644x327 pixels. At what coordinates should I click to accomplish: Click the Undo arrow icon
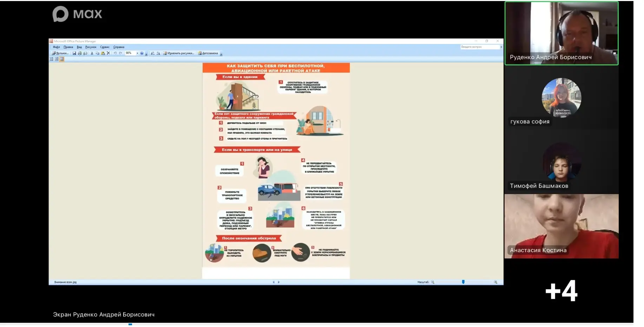[x=115, y=53]
